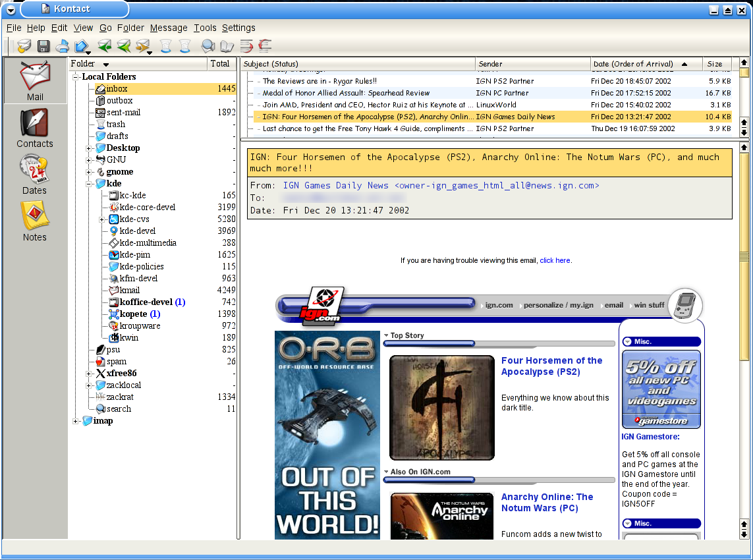Expand the gnome folder node
Viewport: 753px width, 560px height.
pos(89,172)
